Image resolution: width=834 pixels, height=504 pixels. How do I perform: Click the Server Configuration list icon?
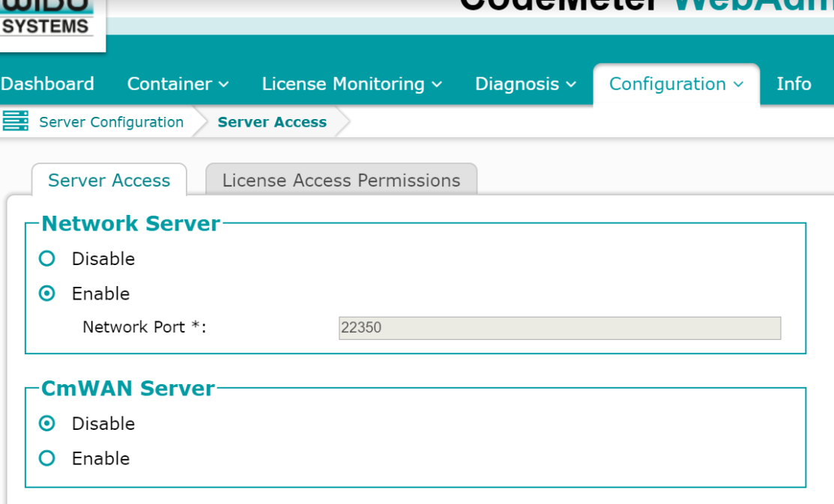(x=16, y=121)
